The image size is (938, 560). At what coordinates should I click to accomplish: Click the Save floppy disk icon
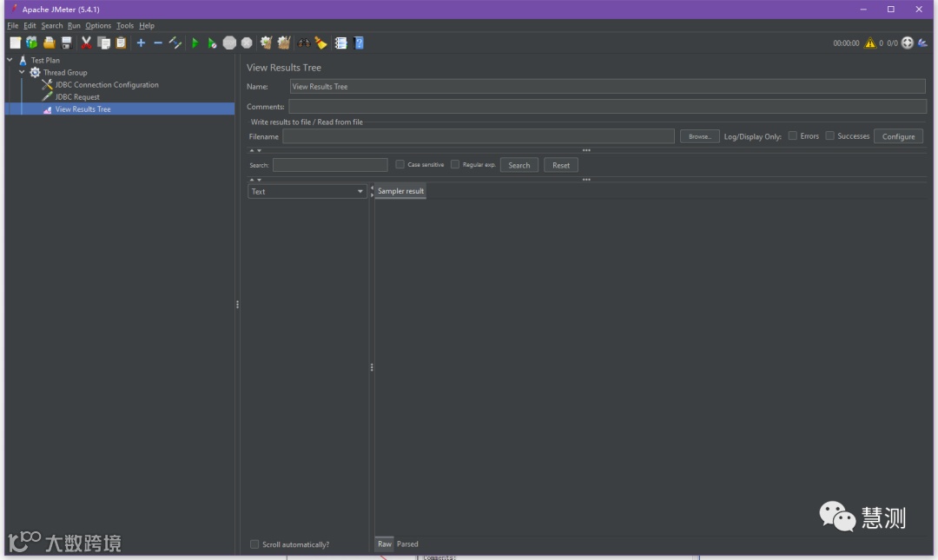point(66,43)
